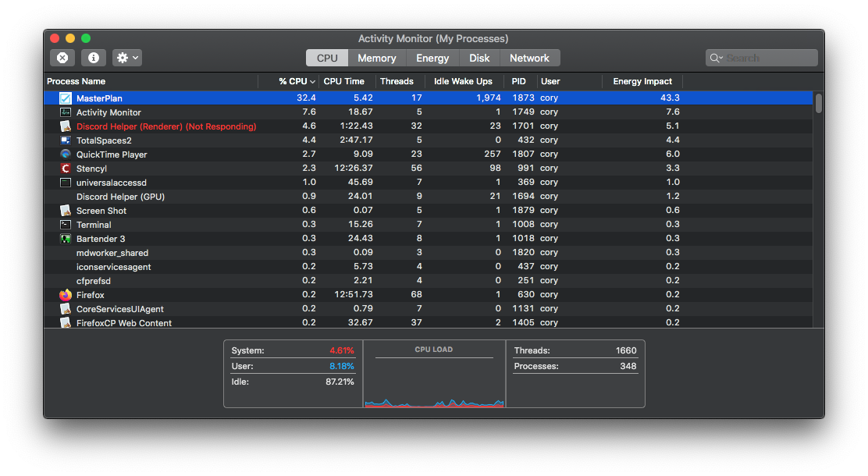Select the CoreServicesUIAgent process name

tap(120, 309)
